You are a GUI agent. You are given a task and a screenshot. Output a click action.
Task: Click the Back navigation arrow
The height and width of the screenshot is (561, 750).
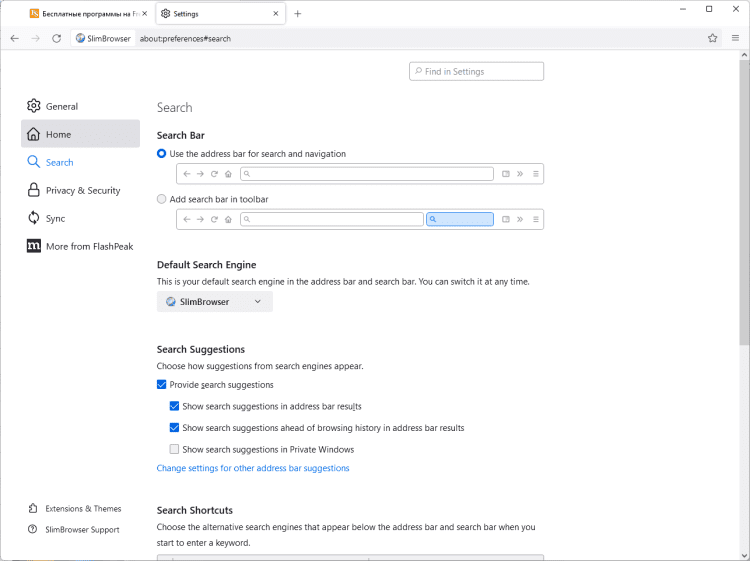pos(14,38)
